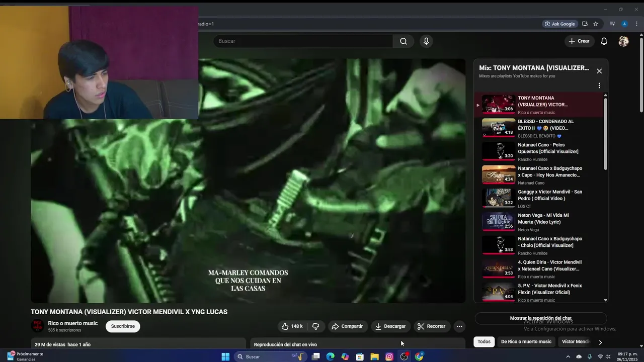Play Hoy Nos Amanecio from the playlist
The image size is (644, 362).
coord(538,175)
